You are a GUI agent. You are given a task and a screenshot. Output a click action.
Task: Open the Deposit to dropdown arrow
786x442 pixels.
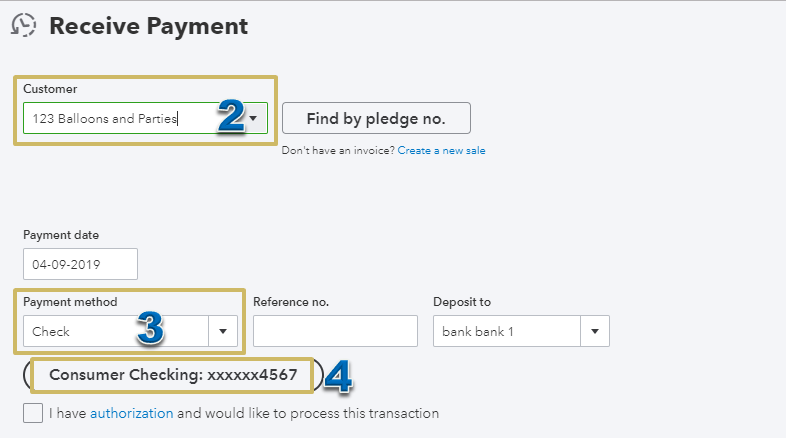594,331
